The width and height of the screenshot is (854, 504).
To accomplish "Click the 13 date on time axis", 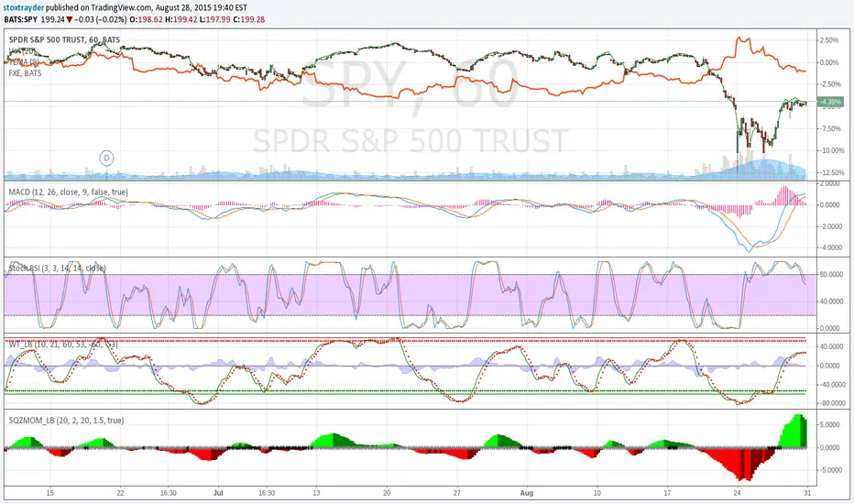I will point(316,493).
